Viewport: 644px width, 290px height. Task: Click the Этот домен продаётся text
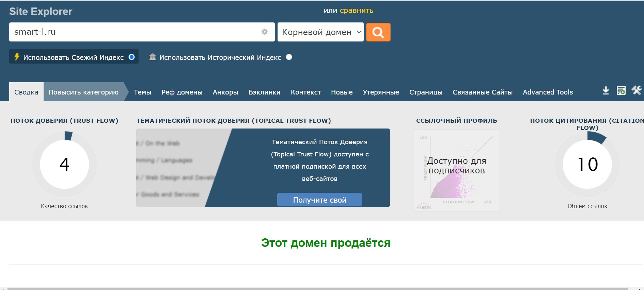[x=326, y=243]
